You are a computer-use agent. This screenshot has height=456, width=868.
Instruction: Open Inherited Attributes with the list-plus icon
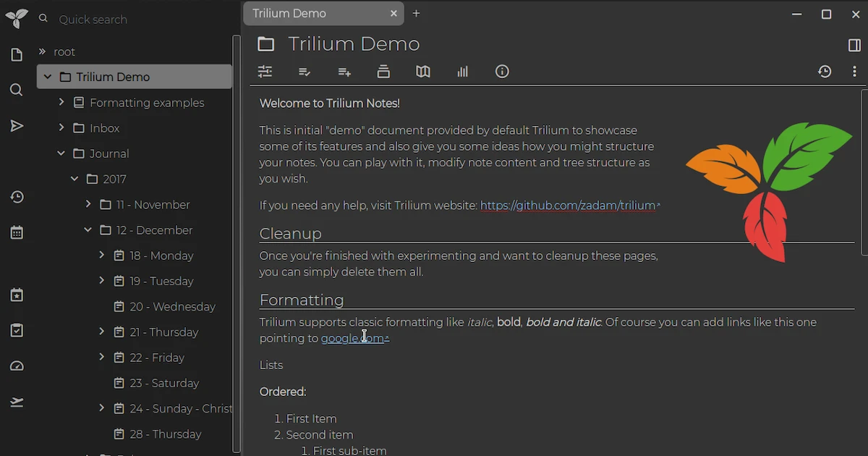coord(344,72)
